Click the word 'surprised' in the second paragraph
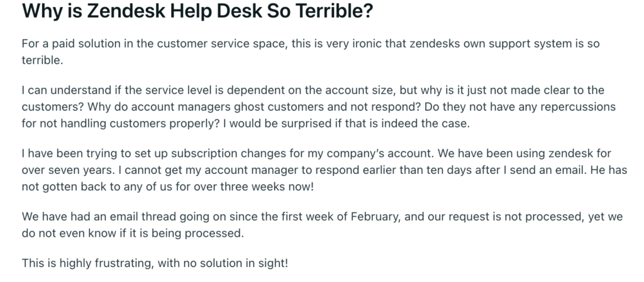644x282 pixels. [306, 124]
